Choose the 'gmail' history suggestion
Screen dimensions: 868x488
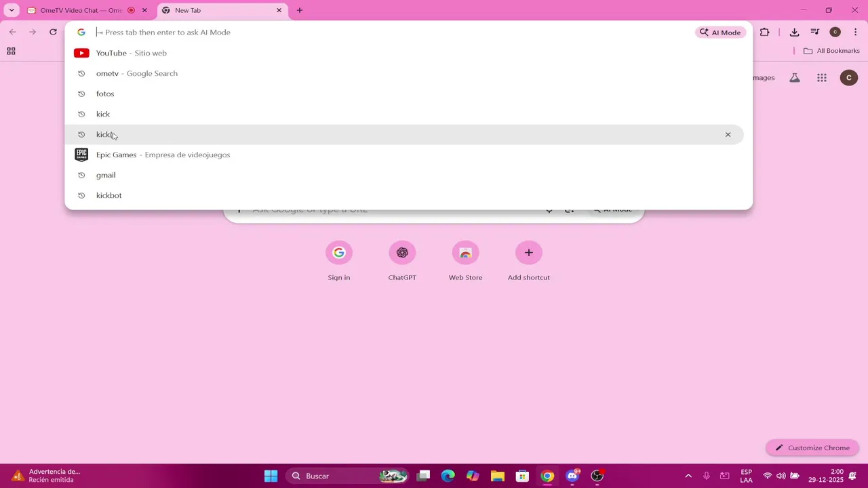pyautogui.click(x=408, y=175)
